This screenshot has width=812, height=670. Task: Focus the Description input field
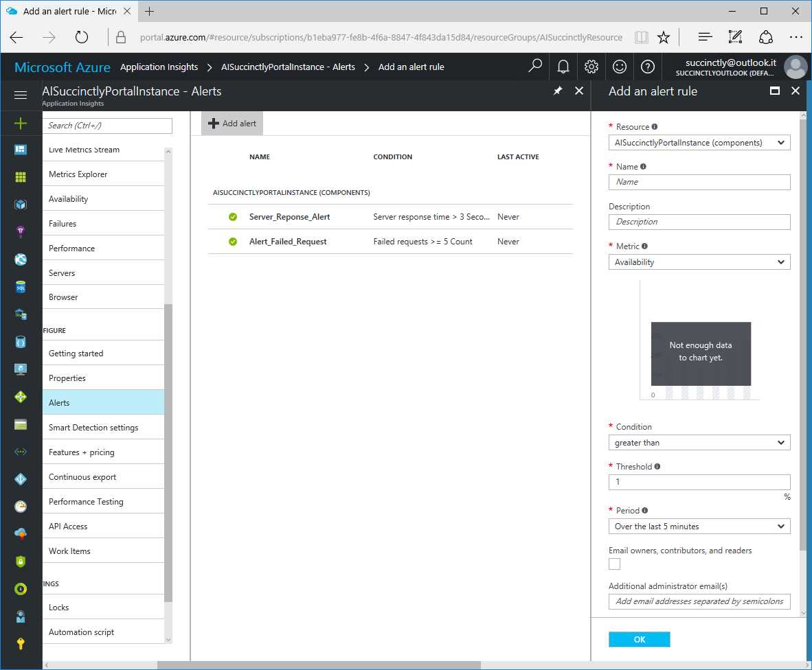click(699, 222)
